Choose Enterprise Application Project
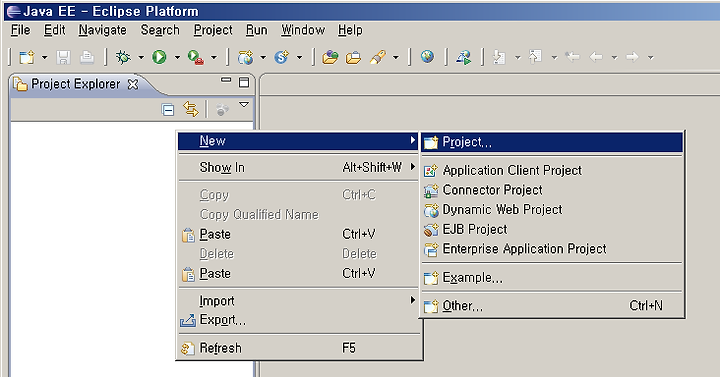Screen dimensions: 720x377 click(552, 249)
